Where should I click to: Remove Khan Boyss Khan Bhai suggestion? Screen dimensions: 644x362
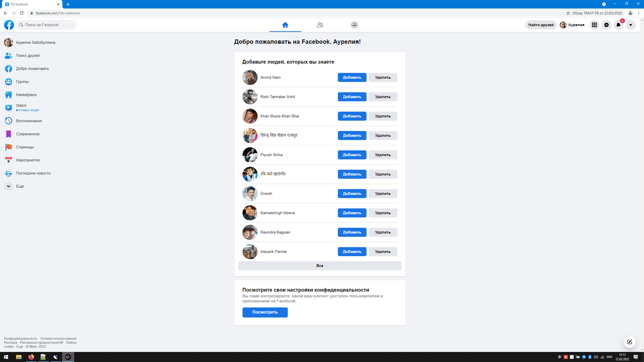tap(383, 116)
